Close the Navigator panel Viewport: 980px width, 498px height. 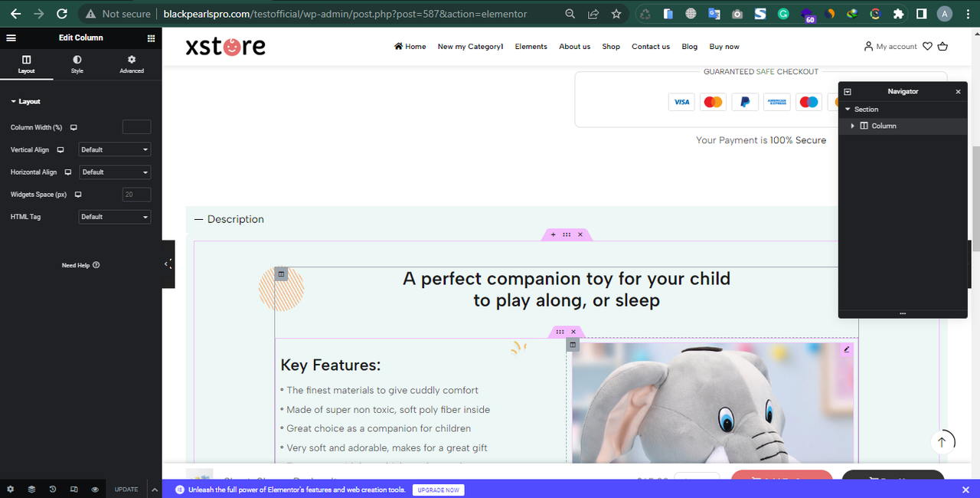958,91
